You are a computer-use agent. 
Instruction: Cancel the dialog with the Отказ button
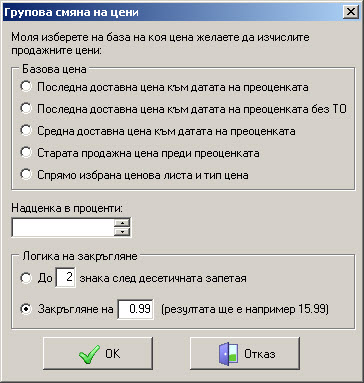[x=245, y=353]
